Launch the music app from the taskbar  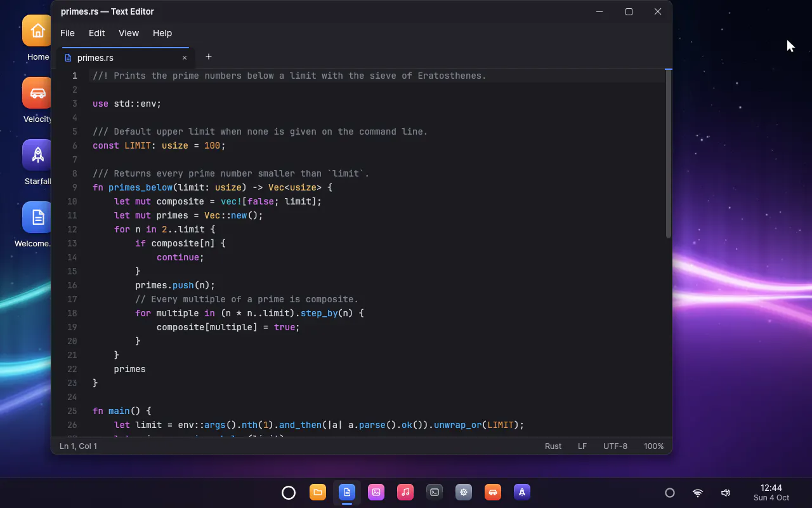pos(405,492)
